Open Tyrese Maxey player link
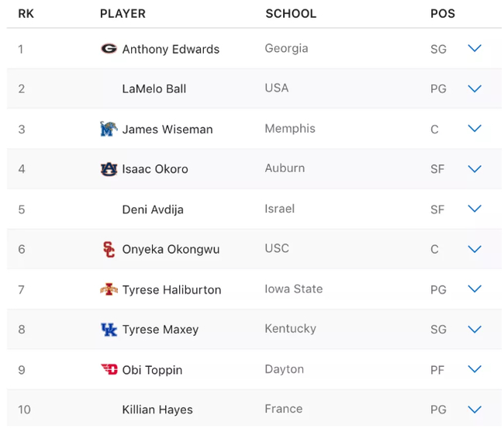504x432 pixels. pyautogui.click(x=161, y=330)
